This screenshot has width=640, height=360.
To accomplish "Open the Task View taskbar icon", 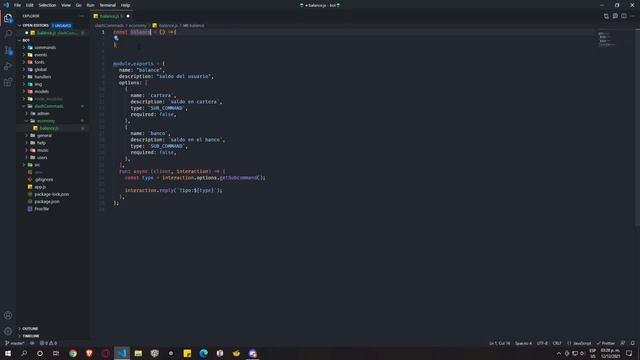I will 56,353.
